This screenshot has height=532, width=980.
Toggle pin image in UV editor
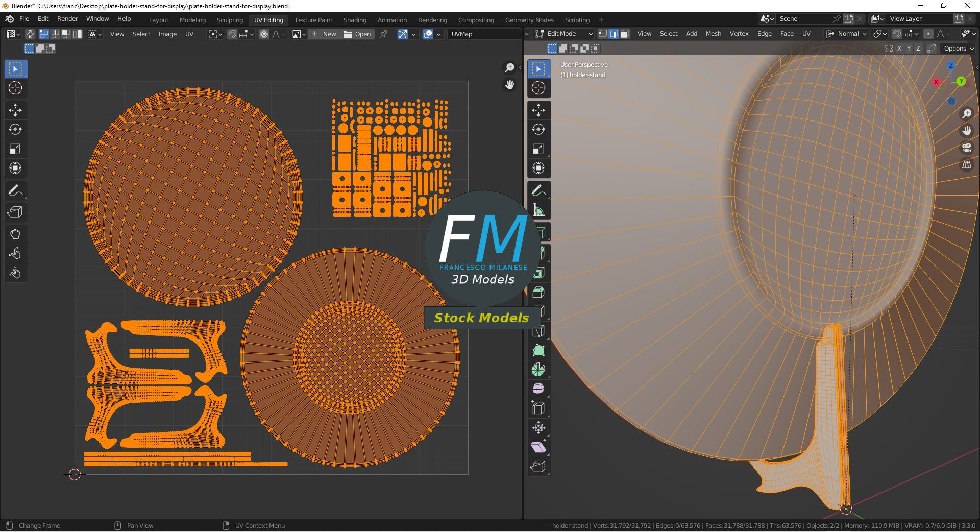[x=384, y=34]
